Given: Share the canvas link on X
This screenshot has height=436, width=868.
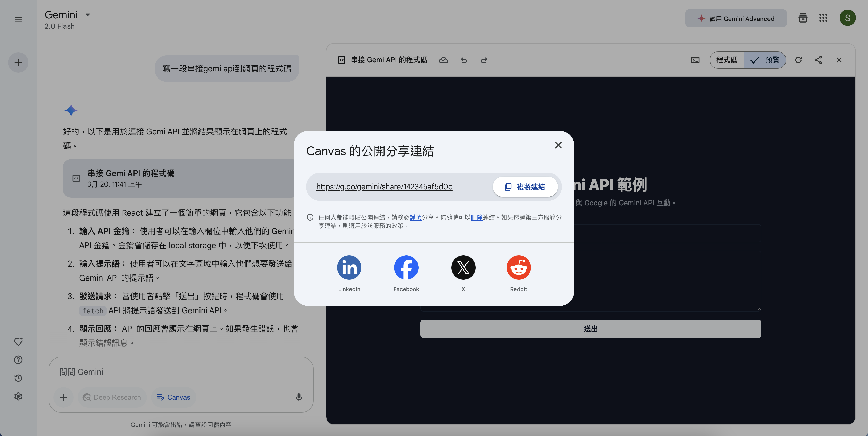Looking at the screenshot, I should (x=463, y=267).
